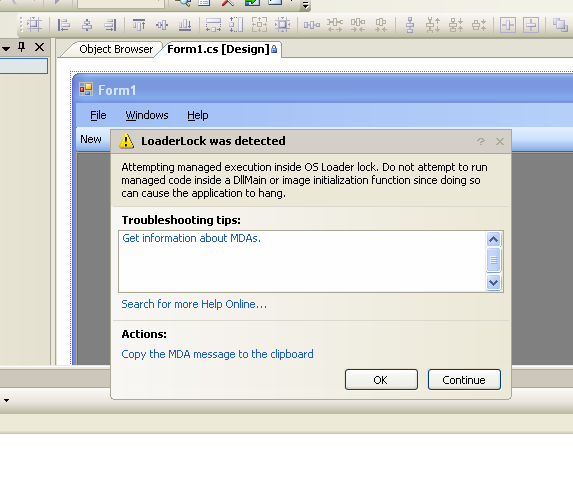The height and width of the screenshot is (478, 573).
Task: Choose Continue in the LoaderLock dialog
Action: [x=464, y=380]
